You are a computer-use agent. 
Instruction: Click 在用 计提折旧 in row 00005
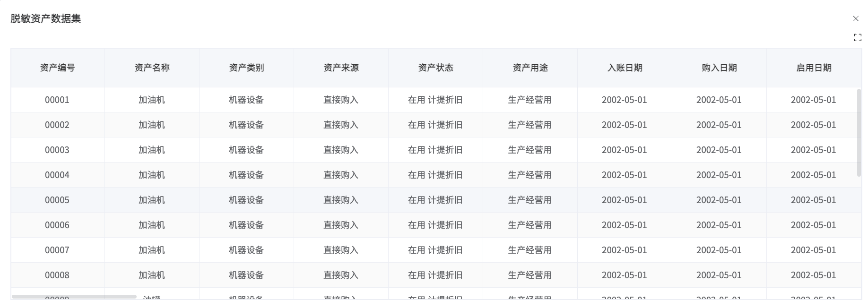pos(435,200)
